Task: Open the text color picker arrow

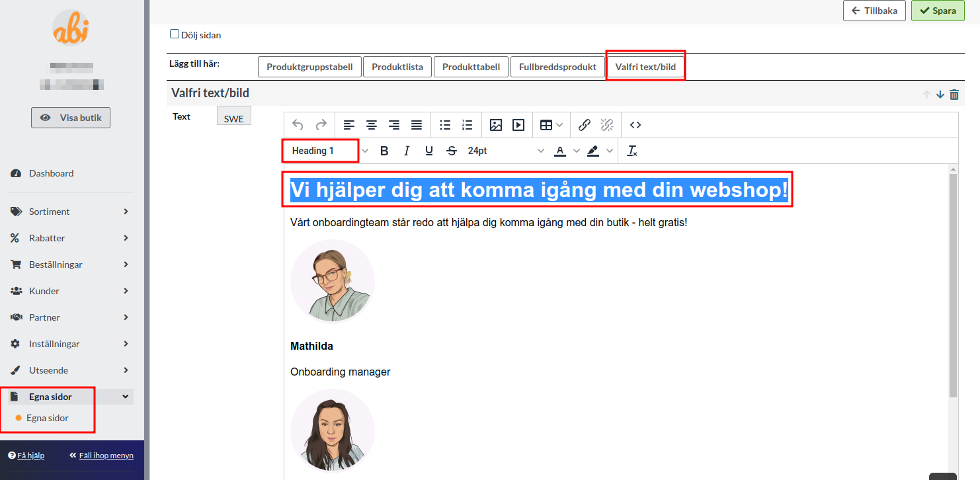Action: [577, 151]
